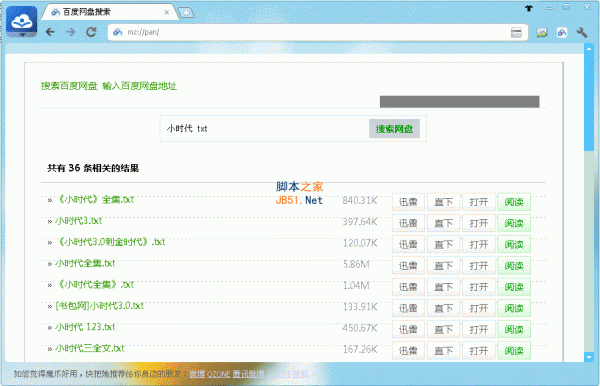The width and height of the screenshot is (600, 386).
Task: Click 直下 in the 5.86M 小时代全集.txt row
Action: (x=443, y=265)
